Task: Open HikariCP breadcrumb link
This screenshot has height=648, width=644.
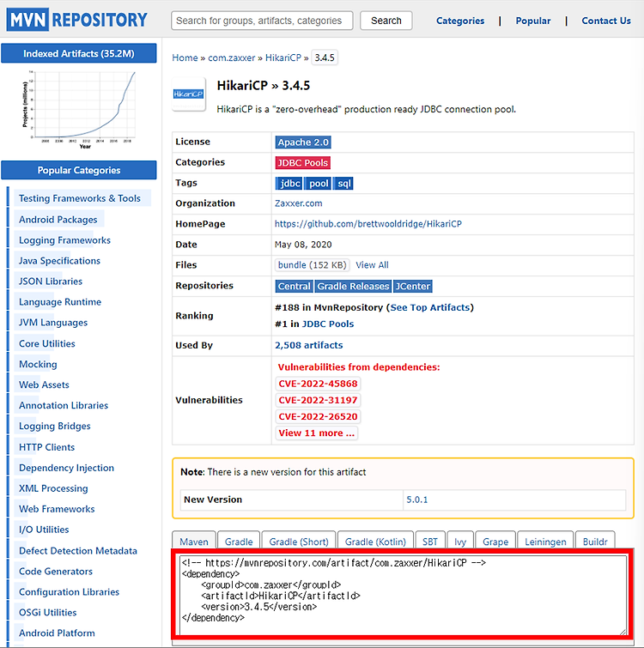Action: pyautogui.click(x=283, y=58)
